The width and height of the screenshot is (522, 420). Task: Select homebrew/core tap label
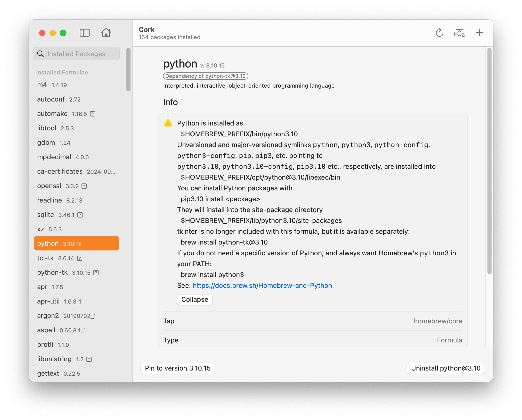tap(438, 321)
